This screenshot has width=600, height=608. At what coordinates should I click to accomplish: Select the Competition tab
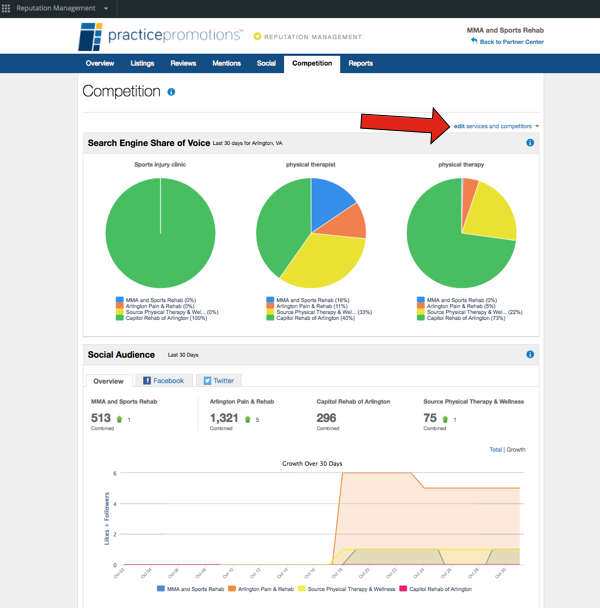pos(312,64)
